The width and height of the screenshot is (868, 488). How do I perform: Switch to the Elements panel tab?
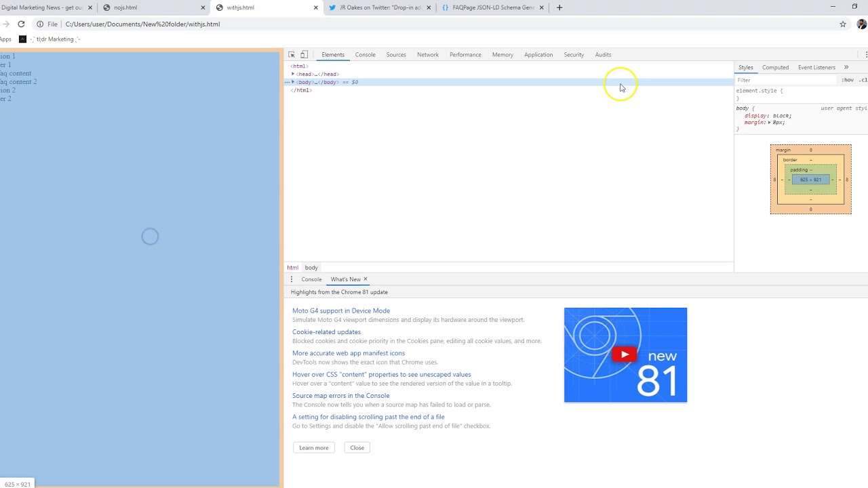click(x=333, y=55)
